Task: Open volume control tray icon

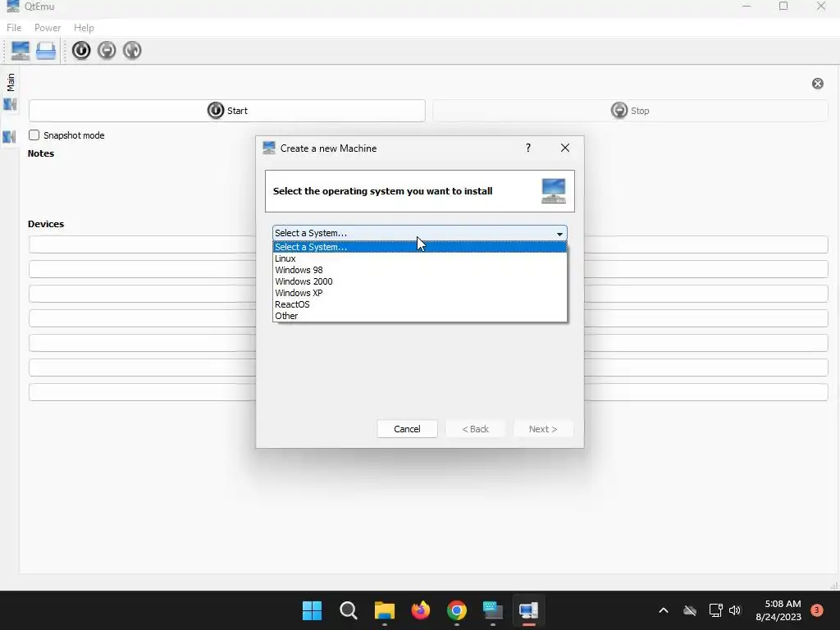Action: point(735,610)
